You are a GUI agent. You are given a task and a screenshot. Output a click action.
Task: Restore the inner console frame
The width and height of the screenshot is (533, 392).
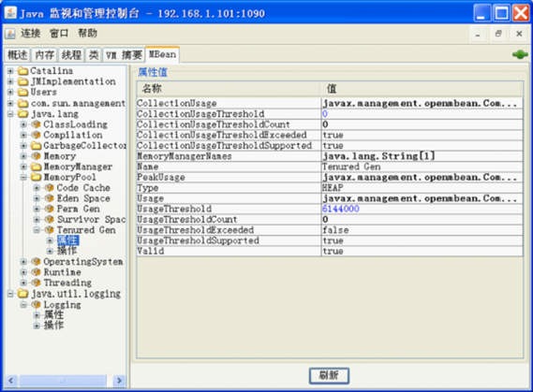click(x=498, y=34)
